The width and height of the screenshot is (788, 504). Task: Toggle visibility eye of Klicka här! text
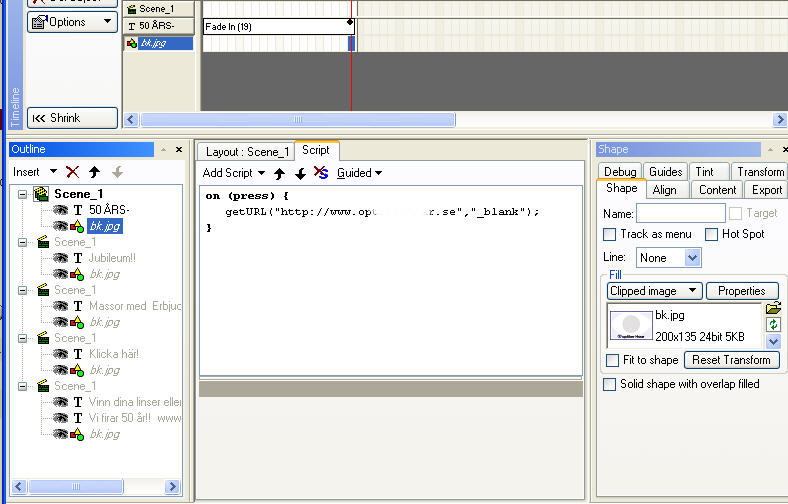coord(60,354)
